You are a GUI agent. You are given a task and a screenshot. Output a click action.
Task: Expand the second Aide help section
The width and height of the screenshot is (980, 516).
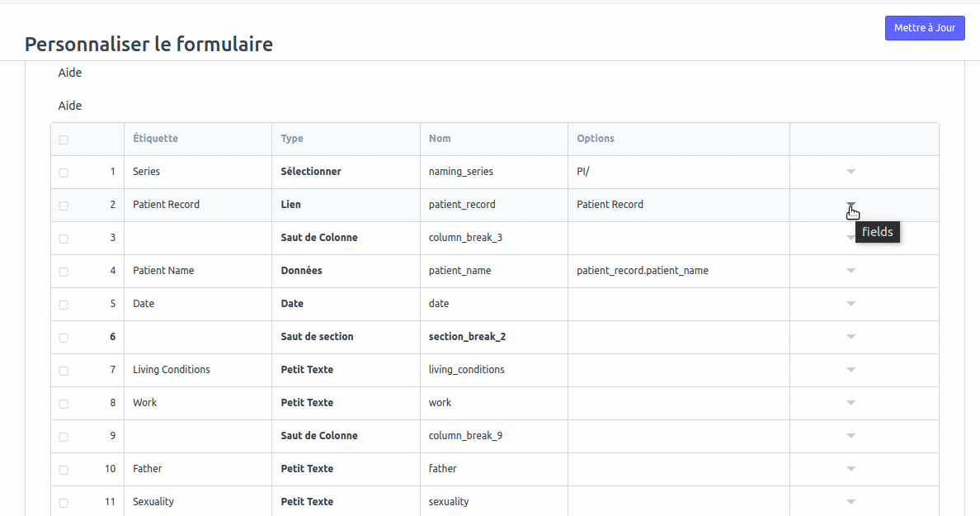point(69,105)
